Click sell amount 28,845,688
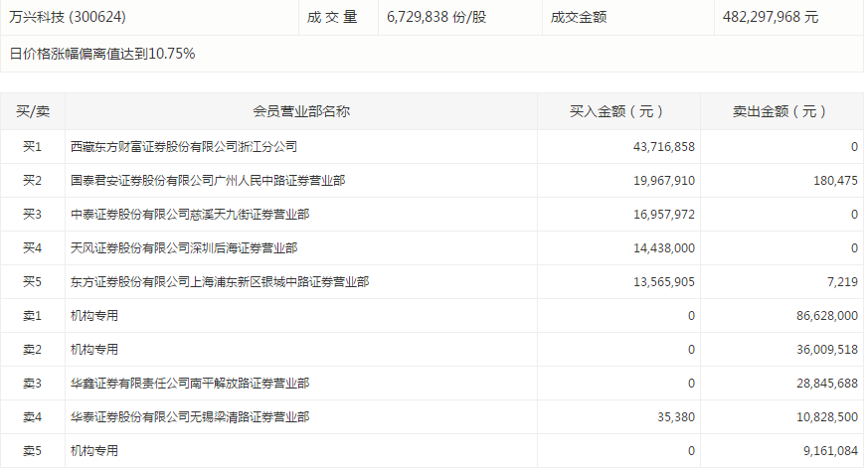This screenshot has width=868, height=472. point(827,383)
